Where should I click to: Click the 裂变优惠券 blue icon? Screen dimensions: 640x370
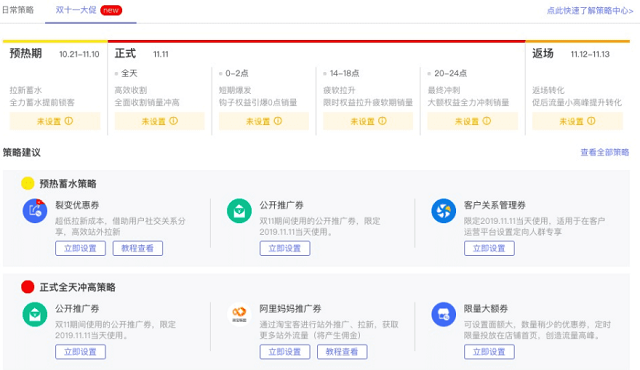[35, 210]
